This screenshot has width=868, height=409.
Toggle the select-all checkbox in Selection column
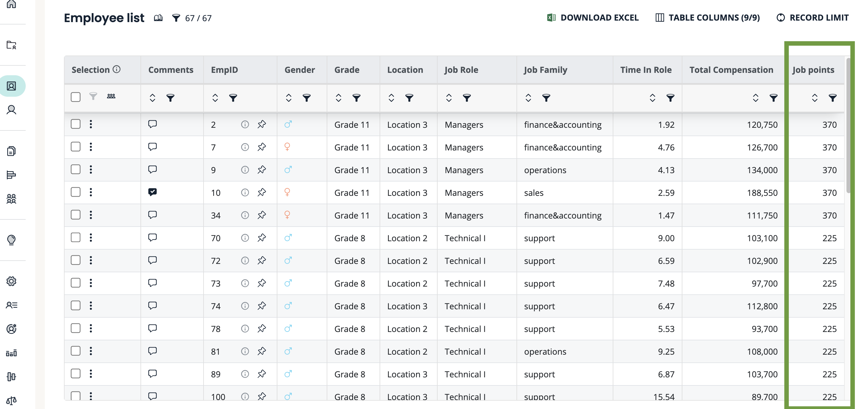(x=76, y=97)
